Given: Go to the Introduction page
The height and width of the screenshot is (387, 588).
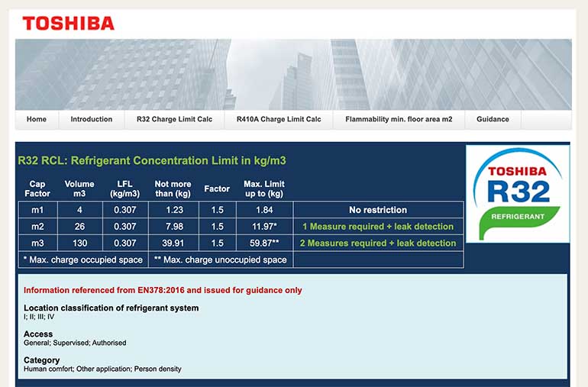Looking at the screenshot, I should (x=92, y=119).
